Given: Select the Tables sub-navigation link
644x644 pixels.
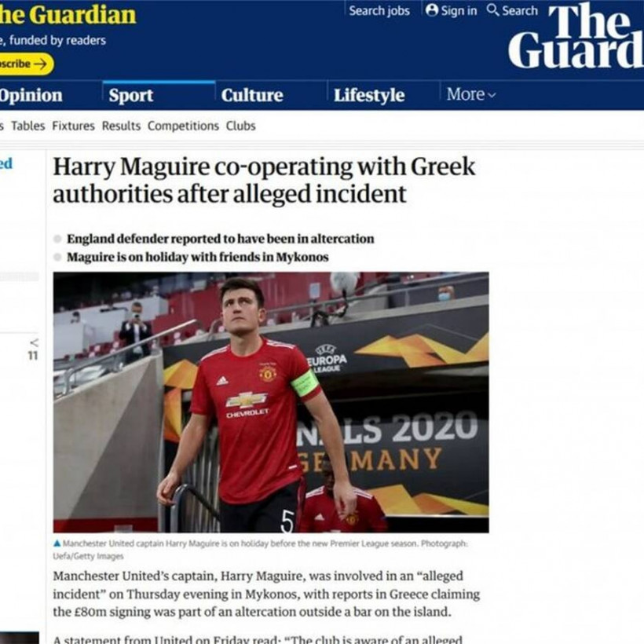Looking at the screenshot, I should point(28,126).
